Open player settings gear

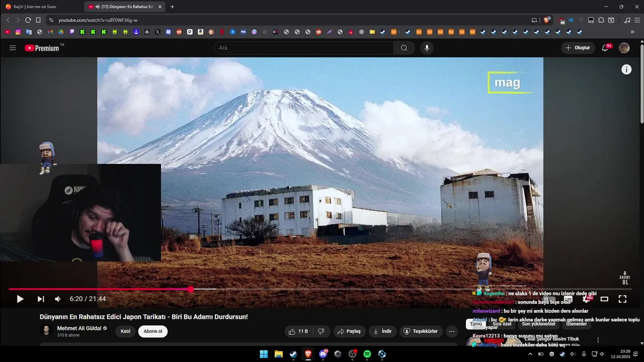(586, 299)
